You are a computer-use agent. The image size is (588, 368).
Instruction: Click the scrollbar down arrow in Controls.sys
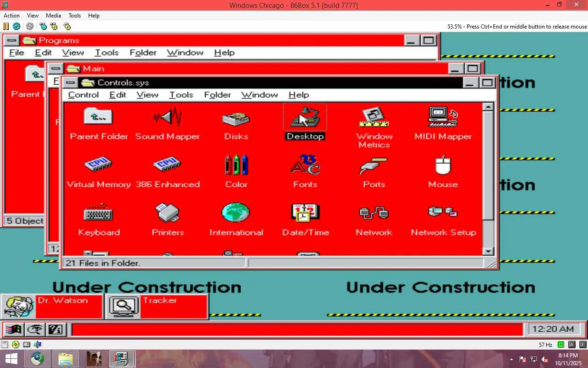pyautogui.click(x=488, y=251)
